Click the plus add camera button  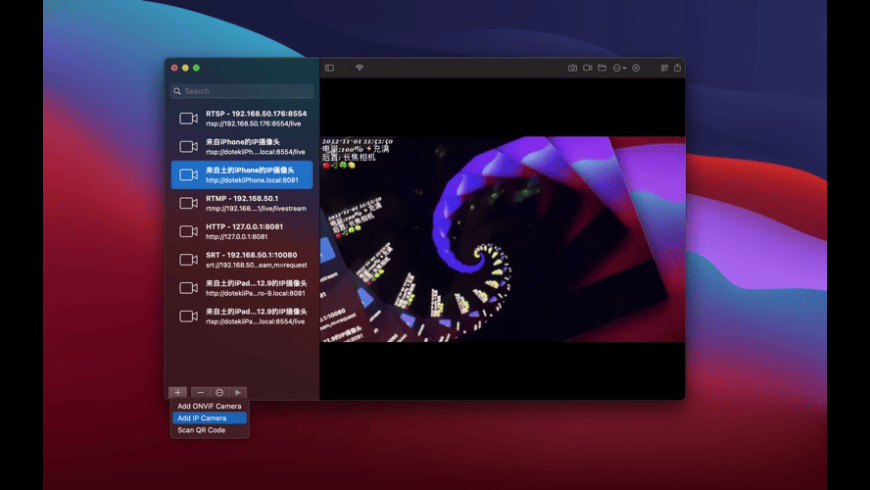click(x=178, y=392)
